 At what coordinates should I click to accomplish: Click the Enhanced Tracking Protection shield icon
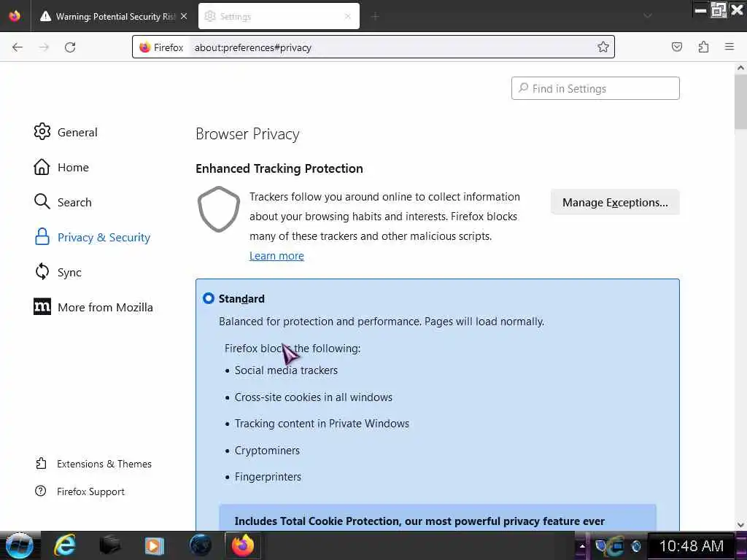(x=219, y=209)
